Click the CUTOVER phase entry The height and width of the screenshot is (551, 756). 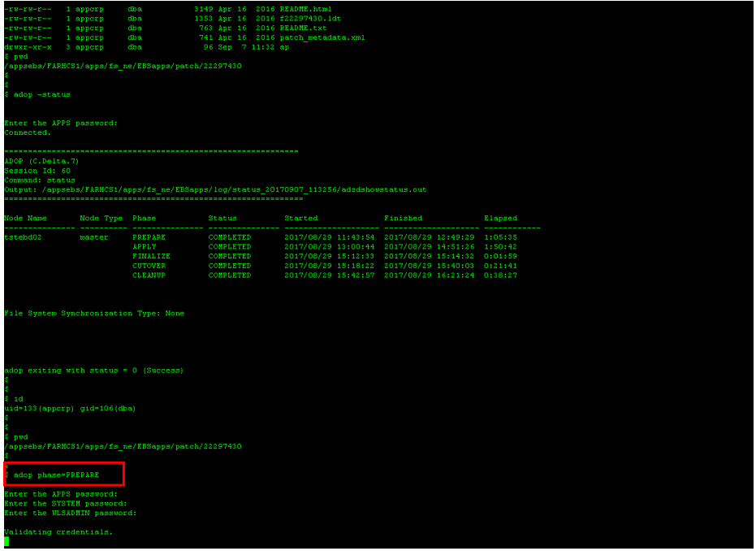149,266
